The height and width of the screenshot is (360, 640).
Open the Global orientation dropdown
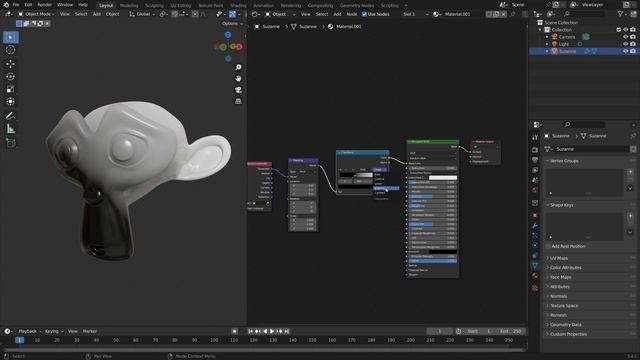pyautogui.click(x=142, y=14)
